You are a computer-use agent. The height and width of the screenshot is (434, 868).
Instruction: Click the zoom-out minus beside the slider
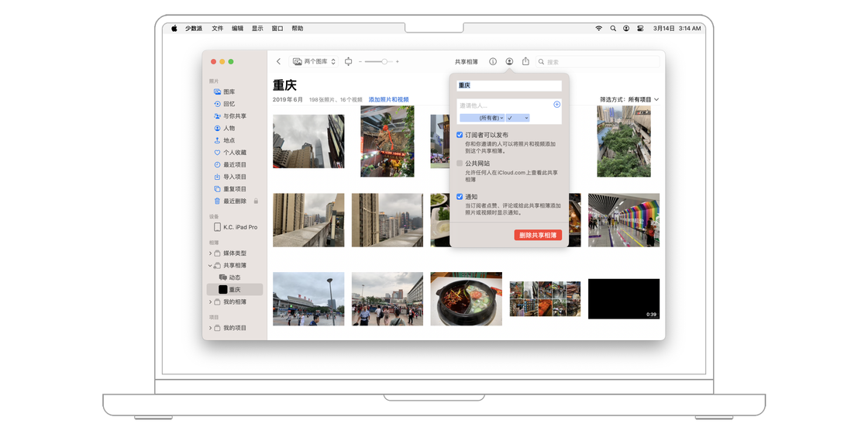[360, 61]
